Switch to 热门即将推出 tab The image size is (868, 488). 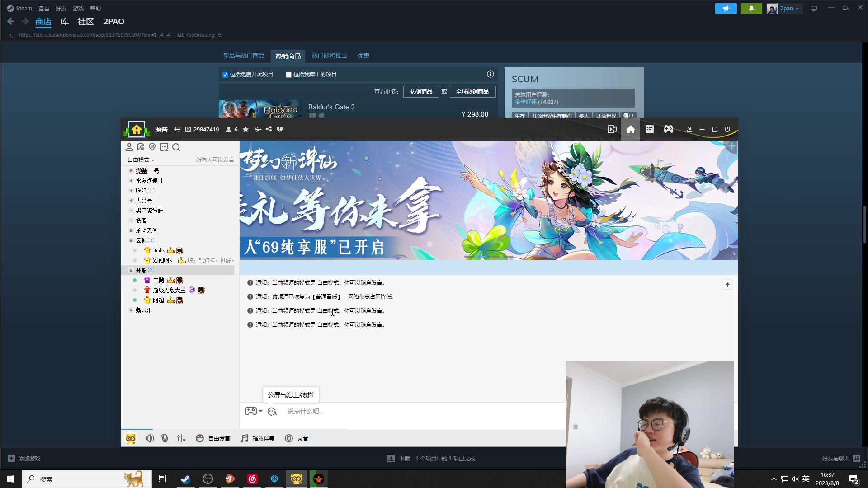pos(329,56)
